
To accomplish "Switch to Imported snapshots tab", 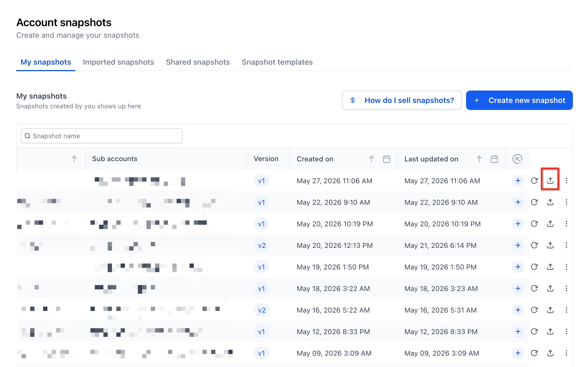I will pyautogui.click(x=118, y=62).
